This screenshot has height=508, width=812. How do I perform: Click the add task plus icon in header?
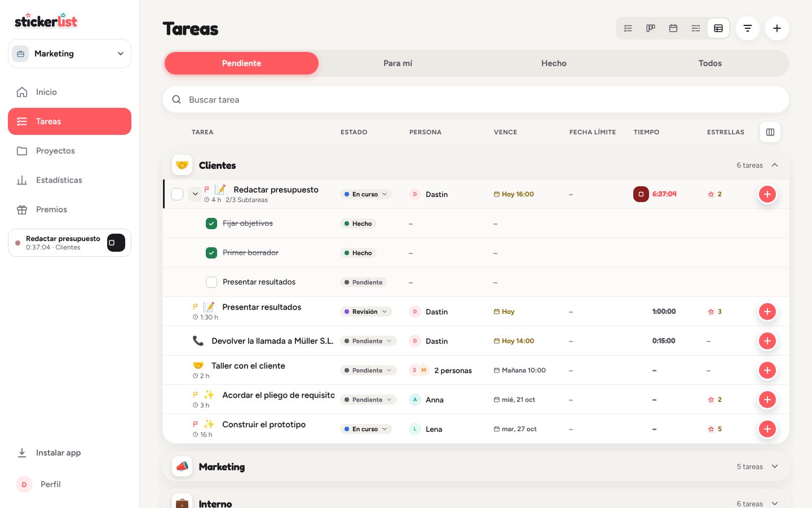777,28
